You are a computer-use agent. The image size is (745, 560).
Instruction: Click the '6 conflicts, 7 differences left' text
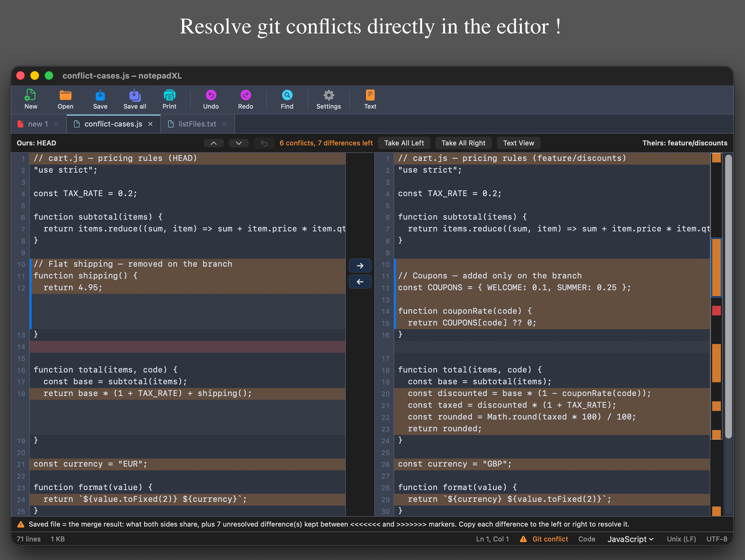click(326, 143)
